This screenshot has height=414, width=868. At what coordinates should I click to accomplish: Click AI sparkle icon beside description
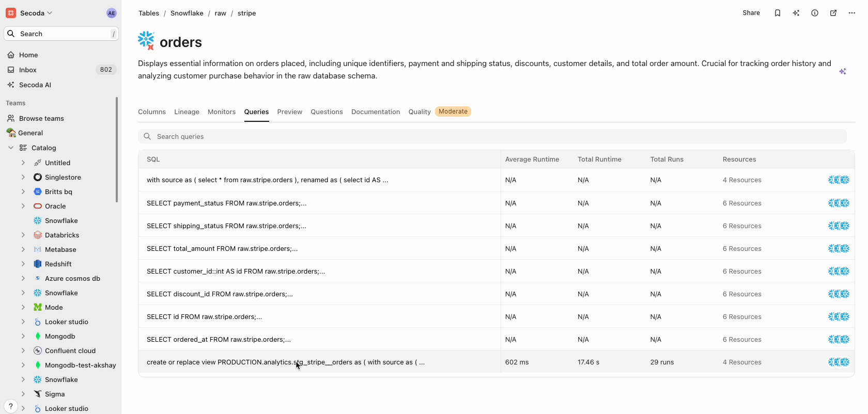click(842, 71)
